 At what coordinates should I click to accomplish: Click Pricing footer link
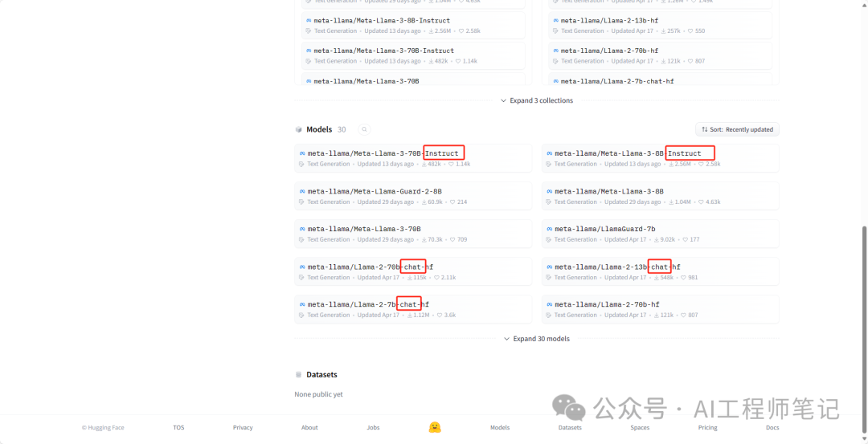[707, 427]
